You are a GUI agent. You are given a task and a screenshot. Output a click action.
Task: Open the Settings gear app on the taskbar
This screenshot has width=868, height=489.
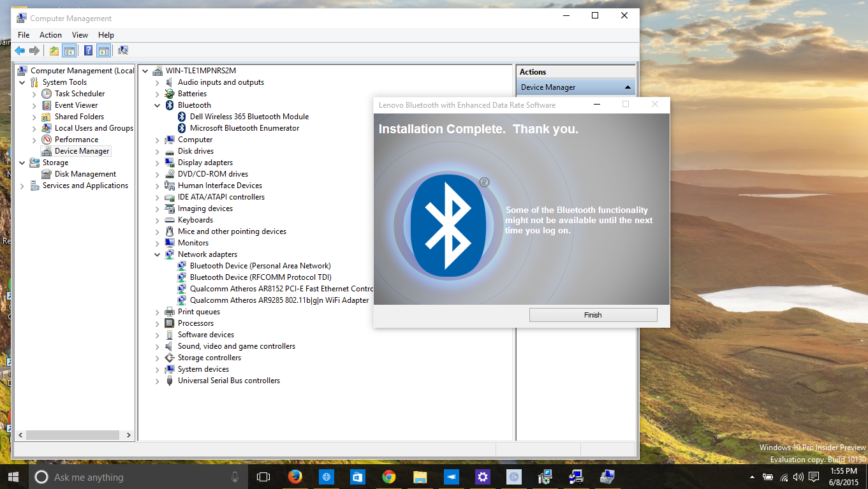[x=482, y=477]
